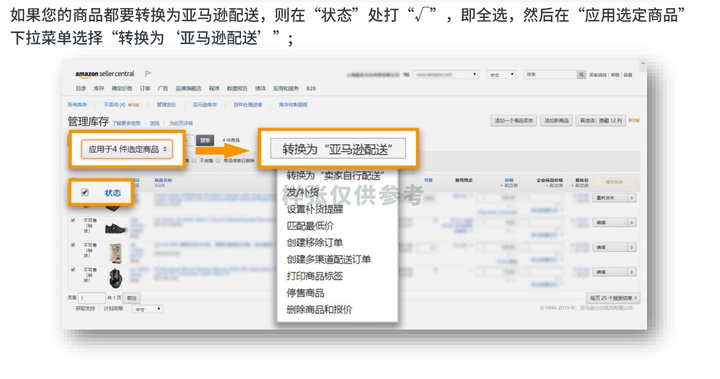Open the footer 中文 language dropdown
This screenshot has width=720, height=379.
point(147,309)
